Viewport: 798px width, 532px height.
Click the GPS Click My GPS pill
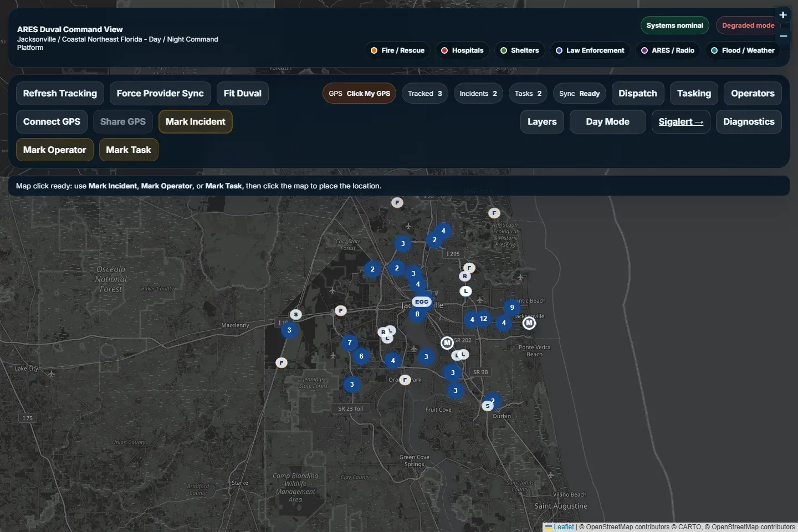[359, 94]
